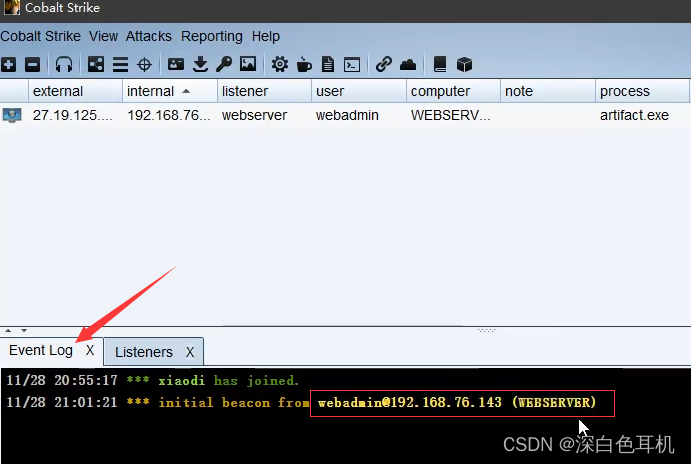Open downloaded files arrow icon
Screen dimensions: 691x464
[x=201, y=64]
